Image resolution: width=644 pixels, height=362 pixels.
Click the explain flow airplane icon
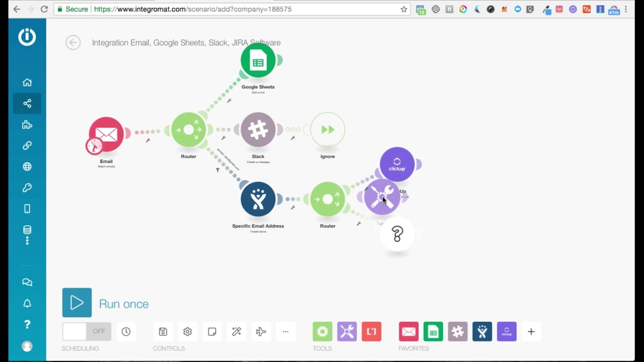pyautogui.click(x=261, y=331)
